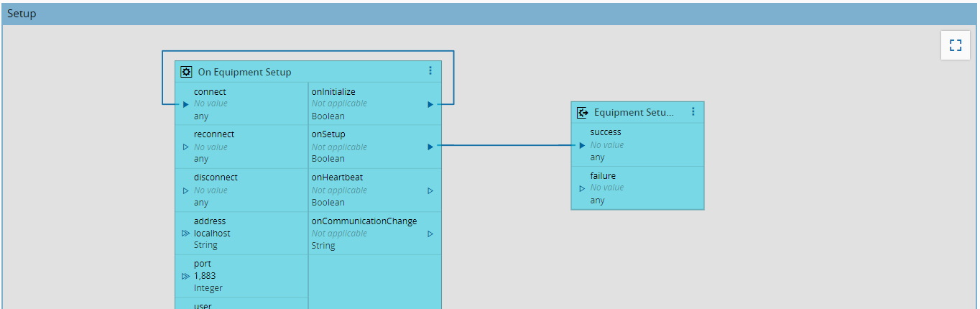Click the reconnect input port arrow
This screenshot has height=309, width=980.
click(x=185, y=147)
